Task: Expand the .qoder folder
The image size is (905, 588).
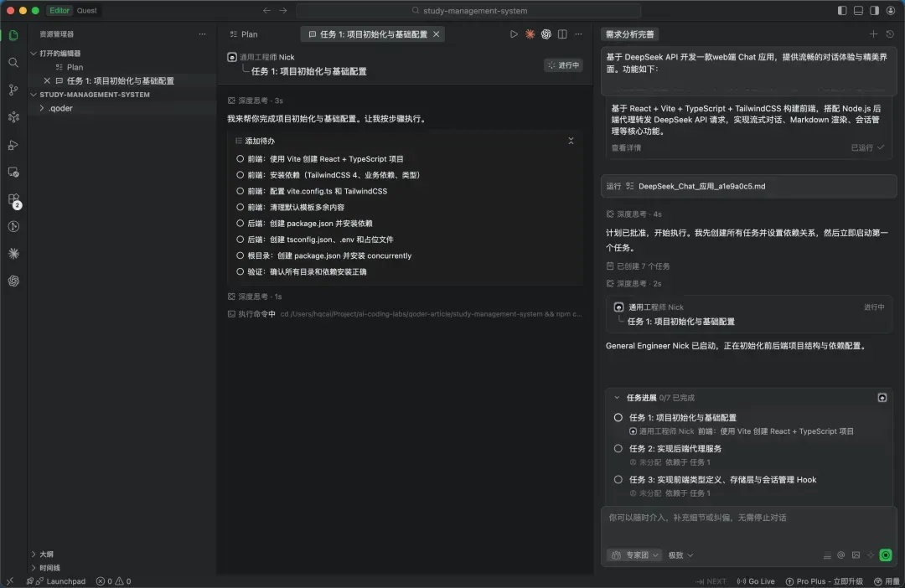Action: [42, 108]
